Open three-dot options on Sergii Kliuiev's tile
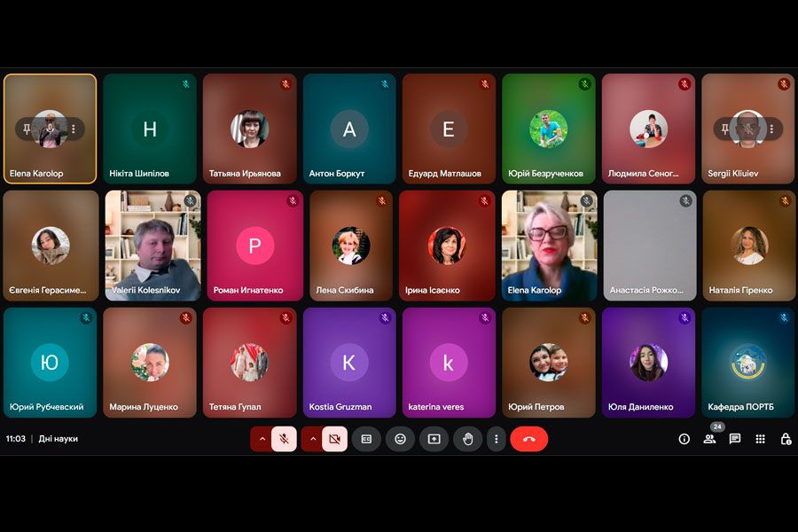This screenshot has width=798, height=532. click(772, 129)
